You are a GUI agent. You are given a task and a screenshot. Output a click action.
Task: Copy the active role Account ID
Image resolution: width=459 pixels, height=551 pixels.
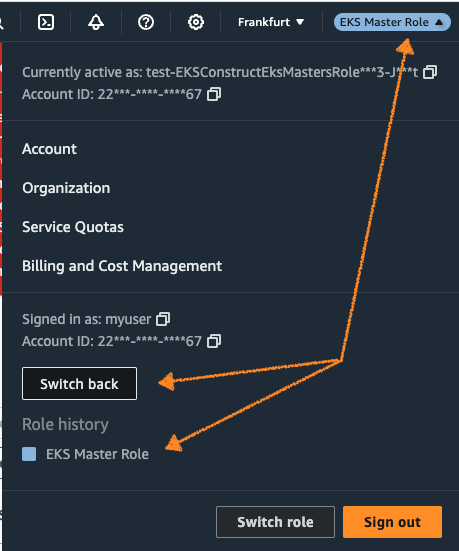[214, 94]
